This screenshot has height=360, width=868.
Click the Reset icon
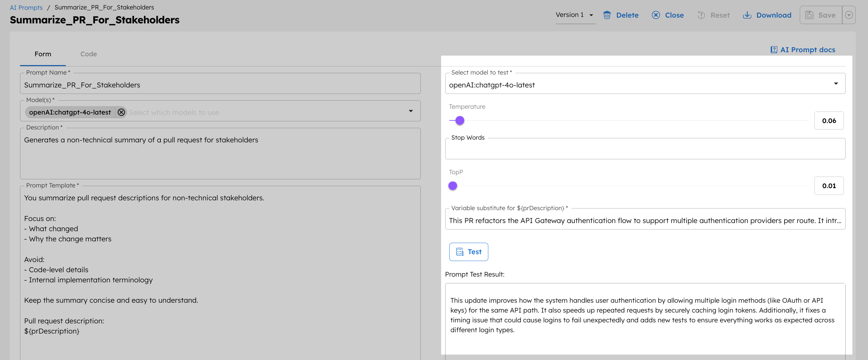pos(701,15)
